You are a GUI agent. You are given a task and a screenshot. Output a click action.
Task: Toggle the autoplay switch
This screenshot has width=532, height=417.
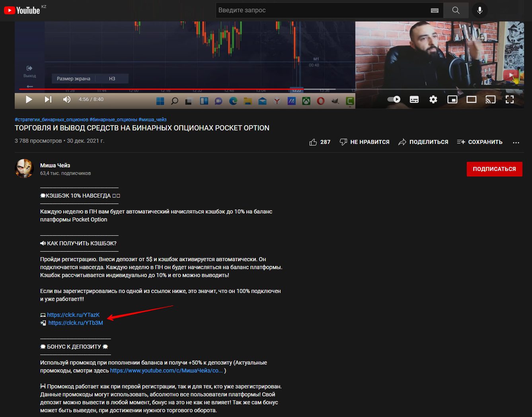pyautogui.click(x=394, y=99)
